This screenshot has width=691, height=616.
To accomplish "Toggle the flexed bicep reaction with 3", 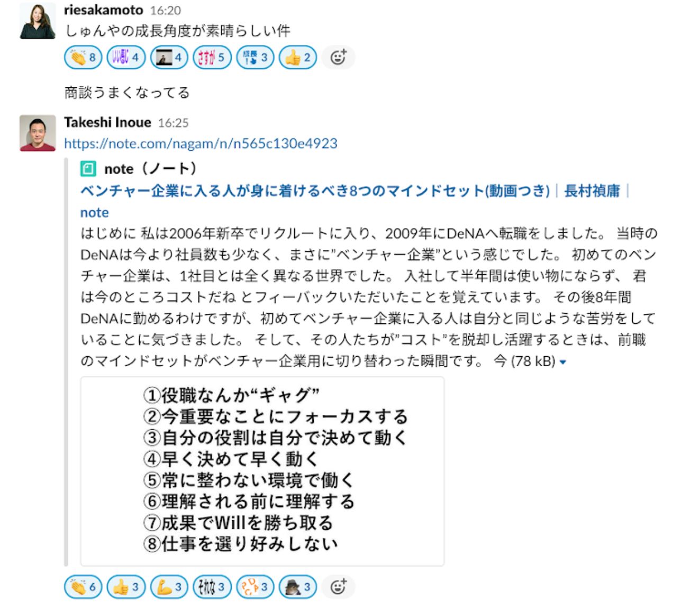I will tap(169, 587).
